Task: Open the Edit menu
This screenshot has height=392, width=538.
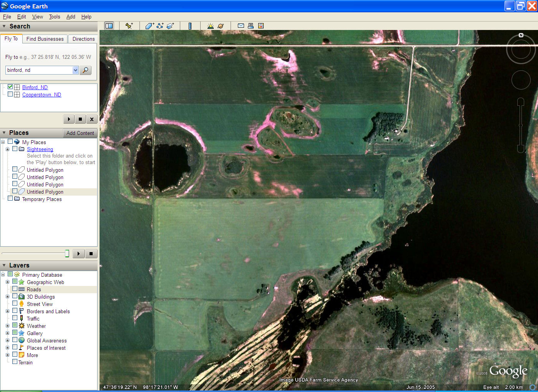Action: click(22, 17)
